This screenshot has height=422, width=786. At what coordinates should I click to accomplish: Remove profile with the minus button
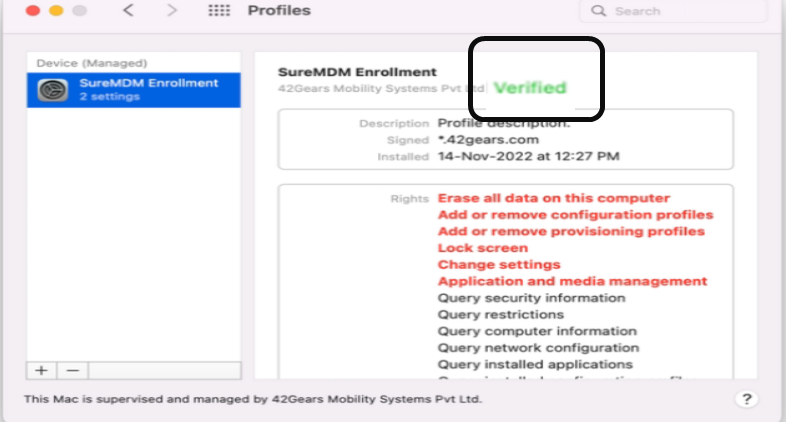73,370
